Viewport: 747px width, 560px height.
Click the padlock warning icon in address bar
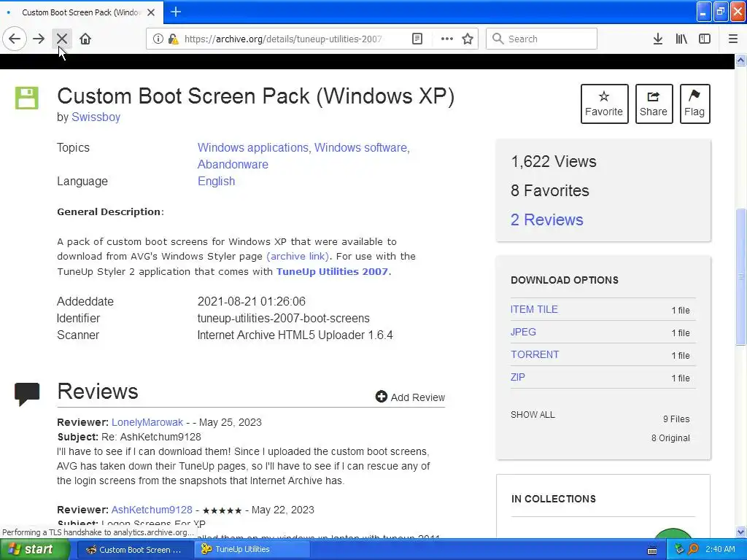tap(173, 39)
